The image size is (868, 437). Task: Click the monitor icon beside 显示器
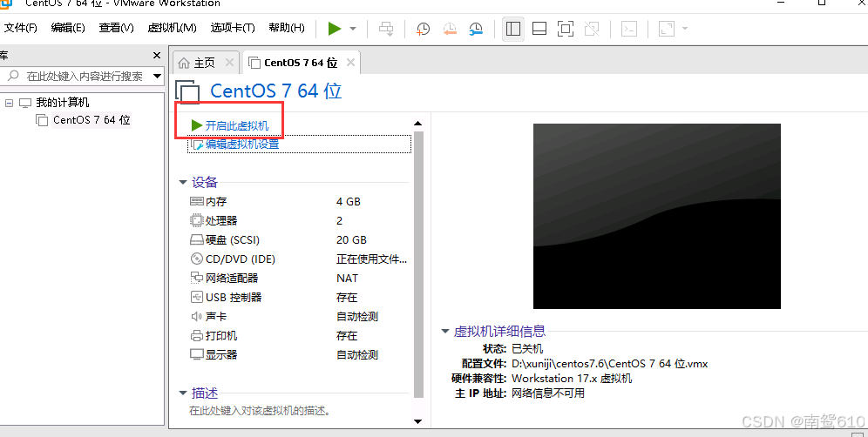(197, 354)
